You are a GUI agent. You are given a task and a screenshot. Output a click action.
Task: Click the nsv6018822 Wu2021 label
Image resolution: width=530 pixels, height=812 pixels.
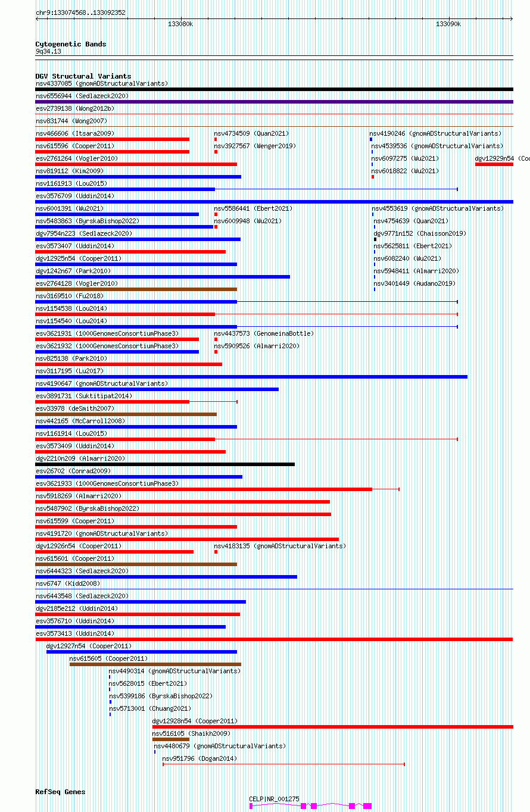(x=405, y=171)
